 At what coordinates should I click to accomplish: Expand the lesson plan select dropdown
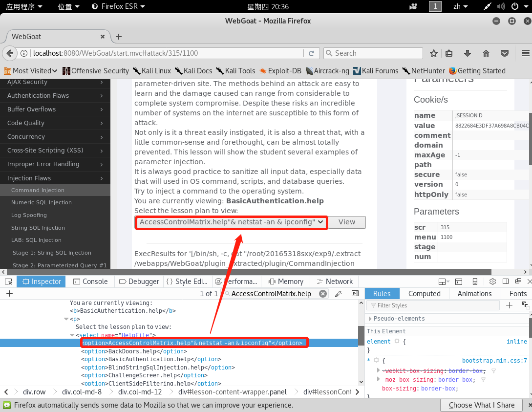tap(232, 222)
